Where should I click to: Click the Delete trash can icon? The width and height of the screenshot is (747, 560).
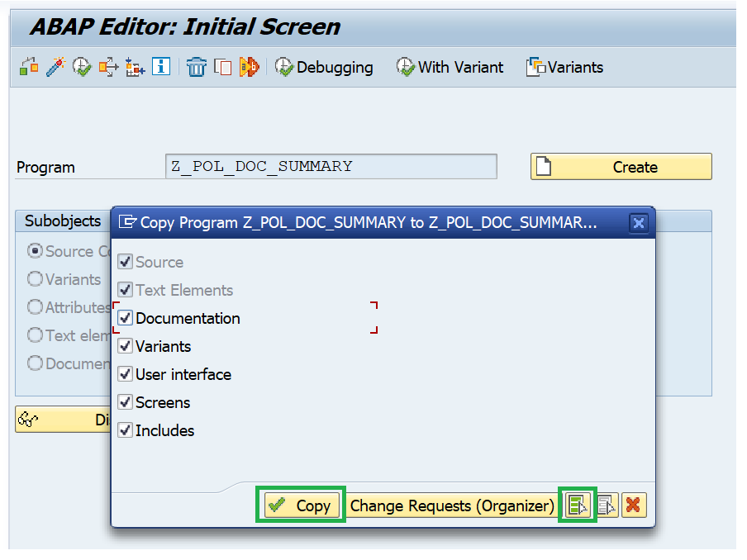[x=197, y=67]
